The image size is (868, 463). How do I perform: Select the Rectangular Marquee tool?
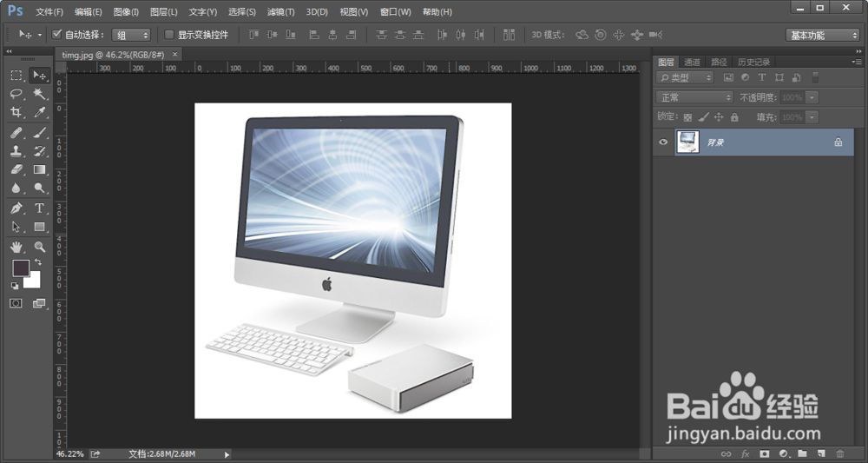point(16,76)
